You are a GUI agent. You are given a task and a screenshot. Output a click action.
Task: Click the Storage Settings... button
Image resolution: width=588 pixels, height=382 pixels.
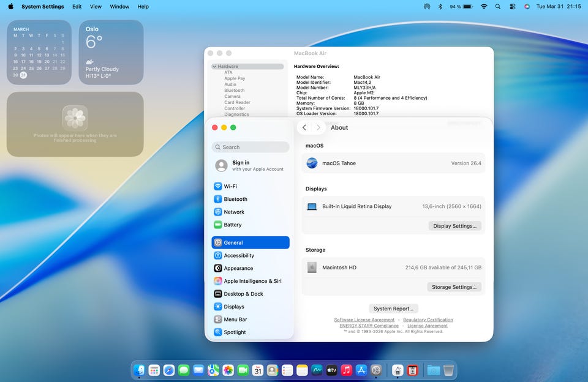pos(454,287)
